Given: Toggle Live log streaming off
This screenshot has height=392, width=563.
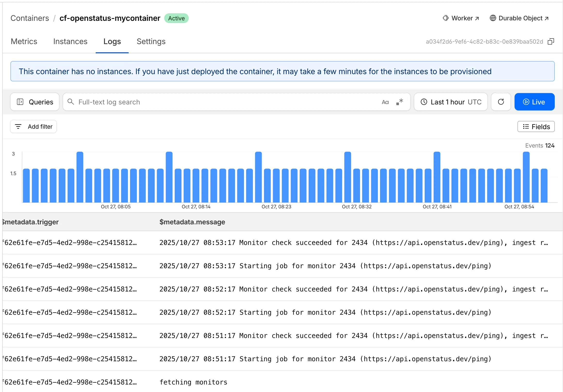Looking at the screenshot, I should 535,102.
